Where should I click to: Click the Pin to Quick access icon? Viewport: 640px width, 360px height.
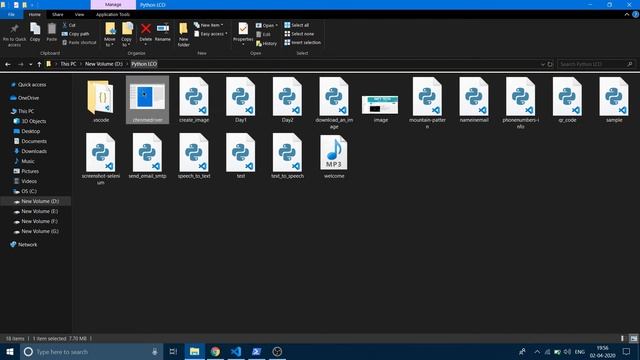14,29
